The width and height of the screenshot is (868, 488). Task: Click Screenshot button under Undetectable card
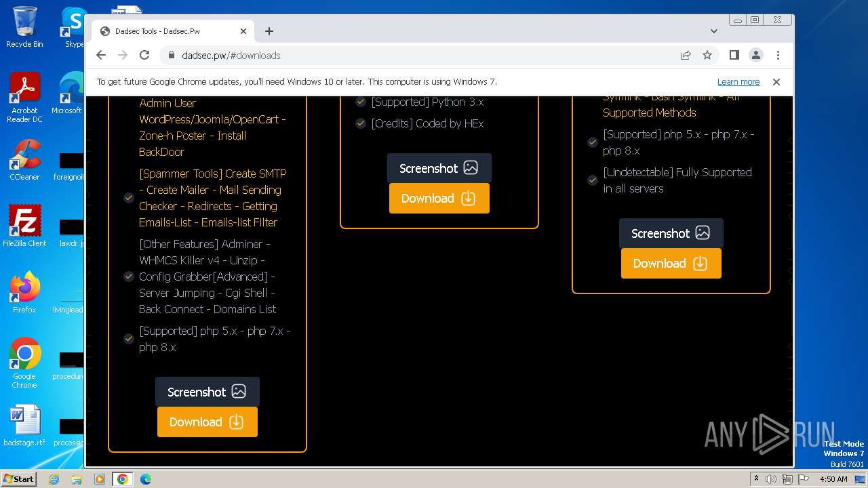(x=671, y=233)
